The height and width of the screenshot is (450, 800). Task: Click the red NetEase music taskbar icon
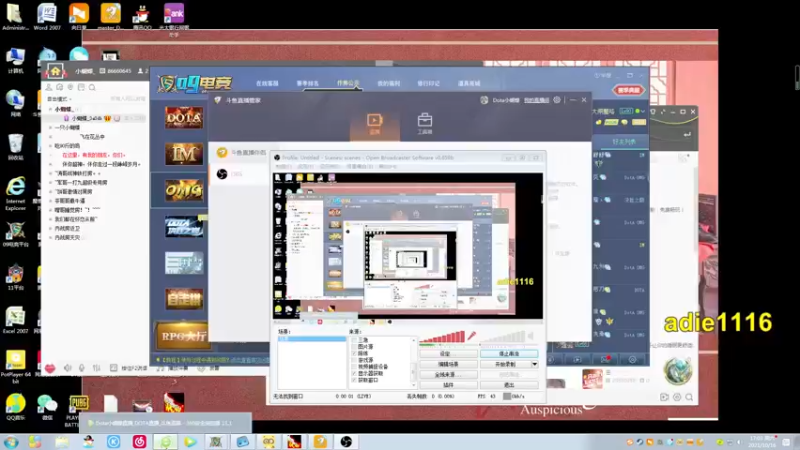(139, 441)
